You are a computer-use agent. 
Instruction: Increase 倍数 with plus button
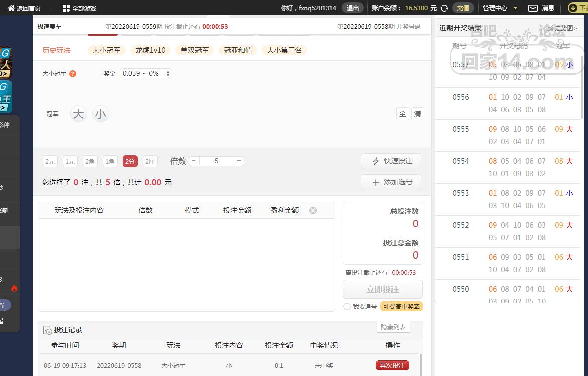tap(239, 161)
